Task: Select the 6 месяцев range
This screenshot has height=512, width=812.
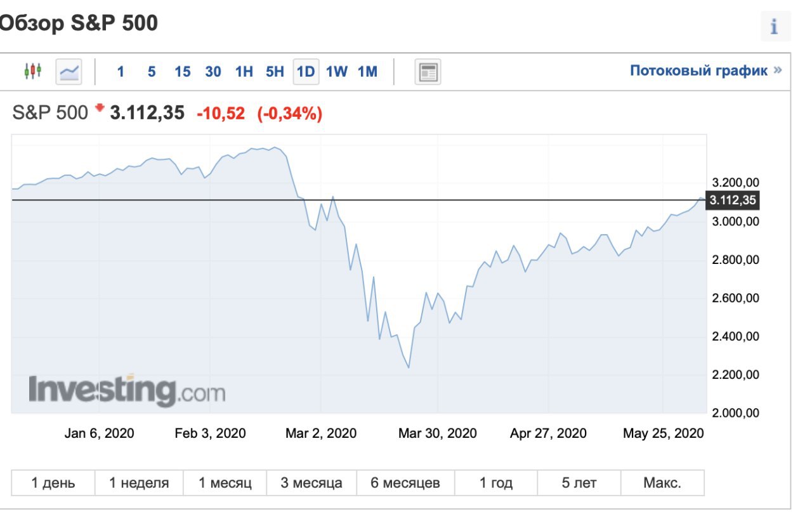Action: (x=405, y=483)
